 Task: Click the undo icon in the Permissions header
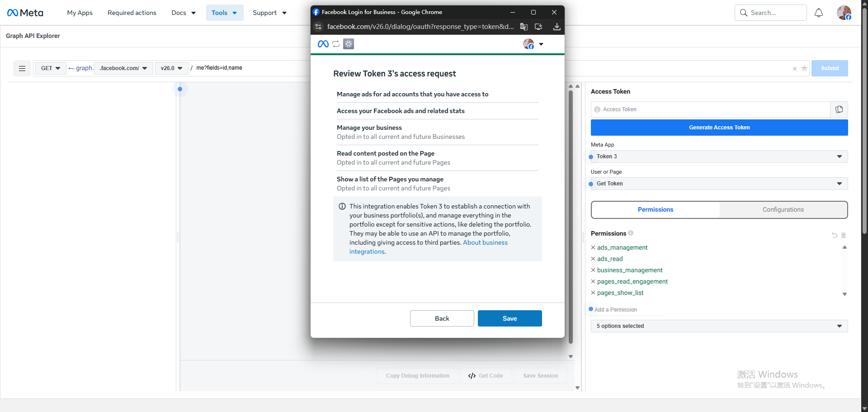[x=835, y=235]
